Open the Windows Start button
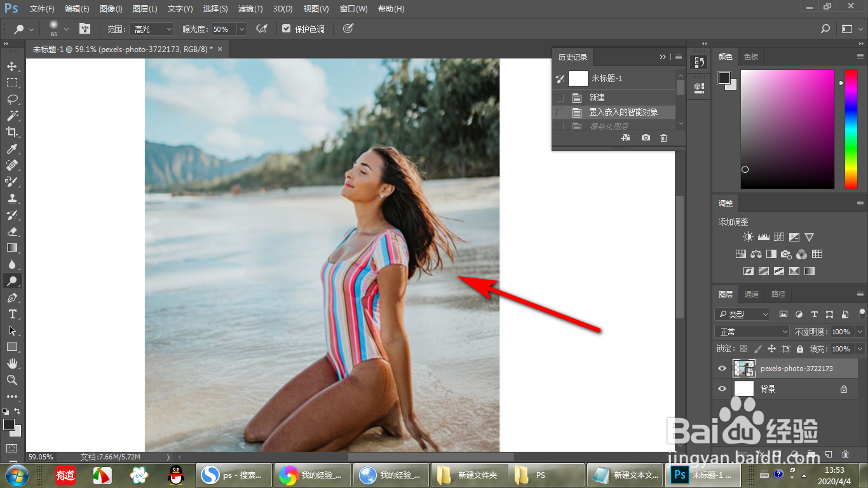Image resolution: width=868 pixels, height=488 pixels. point(17,475)
